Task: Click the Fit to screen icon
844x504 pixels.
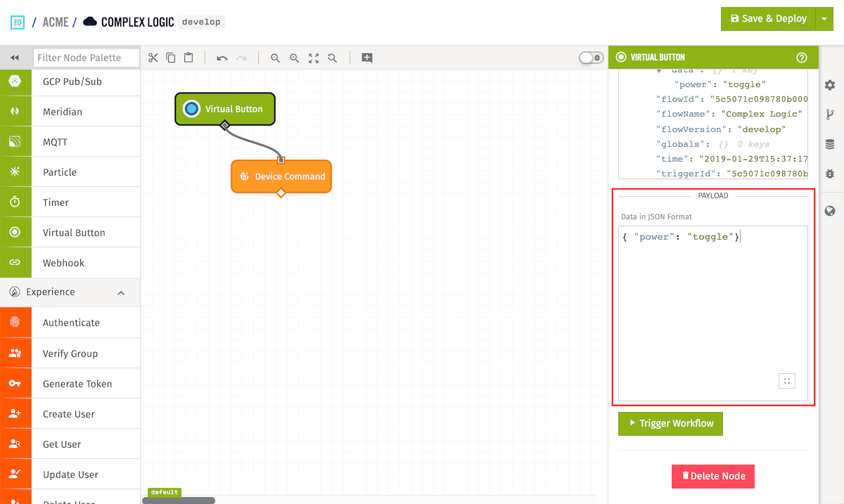Action: (314, 58)
